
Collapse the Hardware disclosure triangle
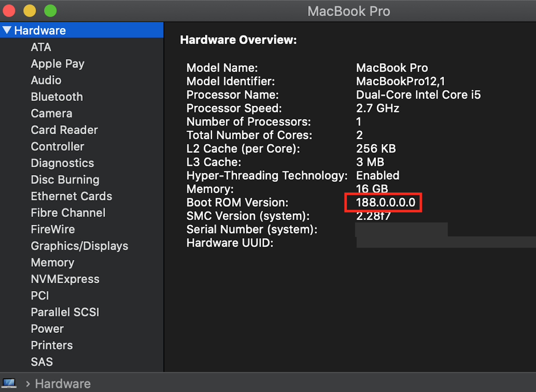[x=7, y=30]
